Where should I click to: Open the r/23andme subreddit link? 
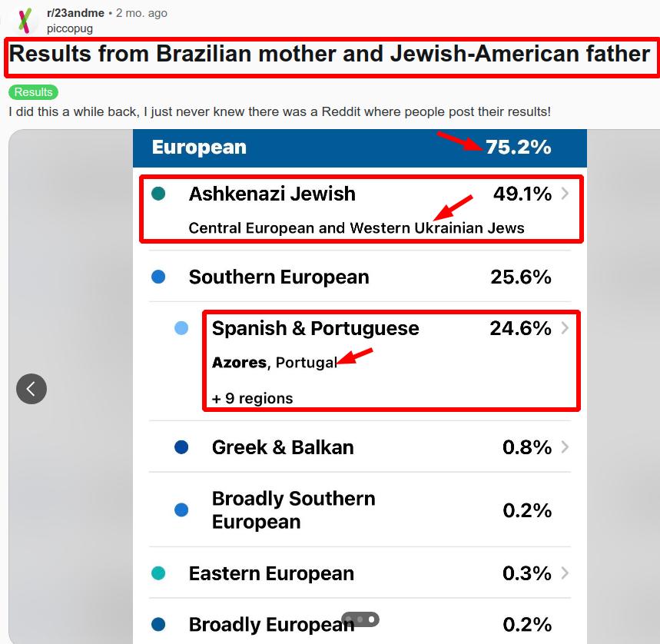75,13
